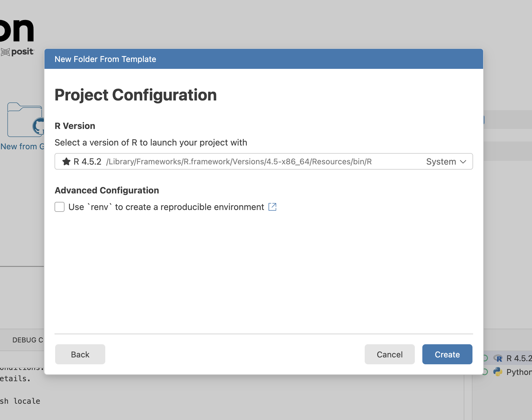Click the New from Git link text
Image resolution: width=532 pixels, height=420 pixels.
[x=22, y=146]
